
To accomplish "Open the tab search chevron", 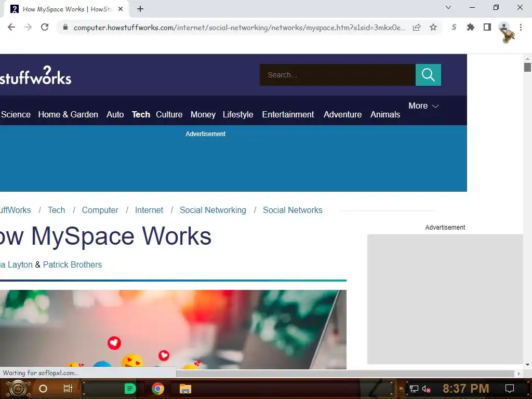I will [448, 7].
